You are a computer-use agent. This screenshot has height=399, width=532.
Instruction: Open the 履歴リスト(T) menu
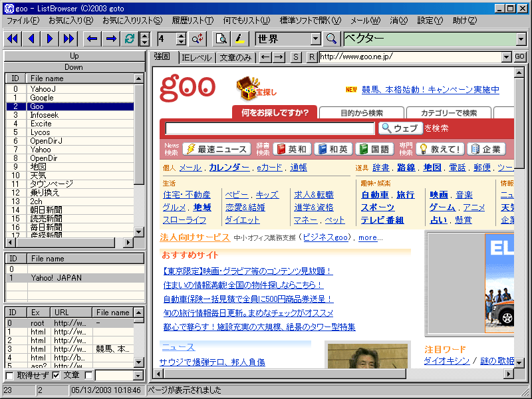tap(193, 21)
